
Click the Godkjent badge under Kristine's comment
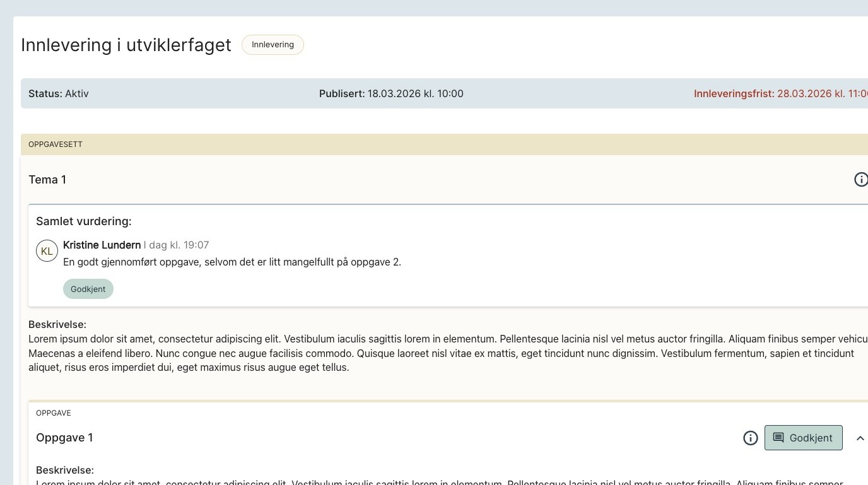(x=88, y=289)
